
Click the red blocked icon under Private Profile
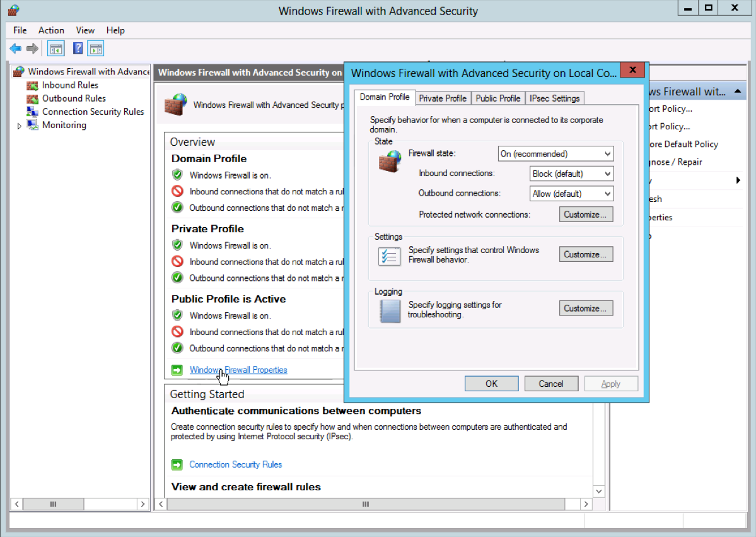[x=177, y=261]
